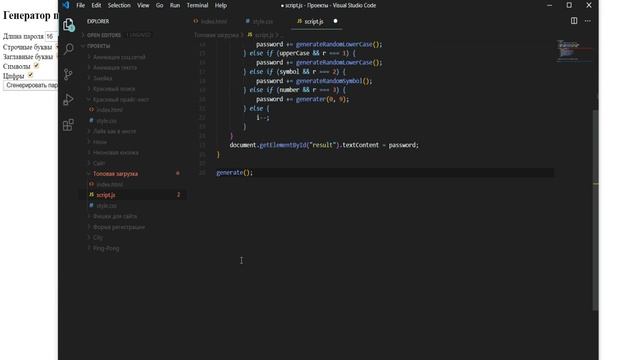640x360 pixels.
Task: Click the Split Editor icon
Action: tap(574, 21)
